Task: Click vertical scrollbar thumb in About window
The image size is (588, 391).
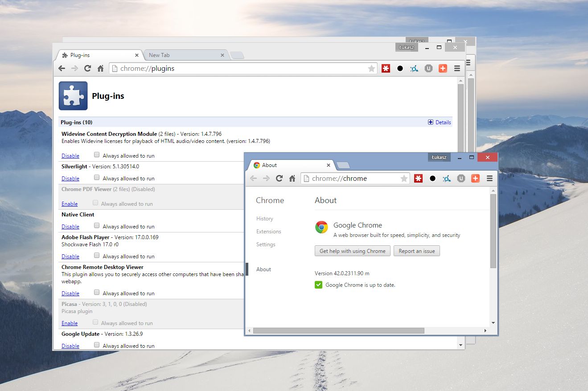Action: point(493,231)
